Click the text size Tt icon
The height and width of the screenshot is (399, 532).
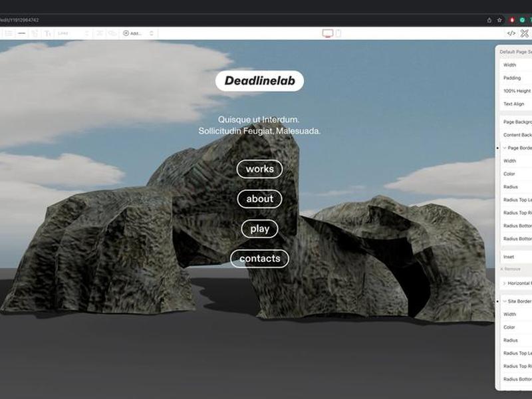coord(47,33)
